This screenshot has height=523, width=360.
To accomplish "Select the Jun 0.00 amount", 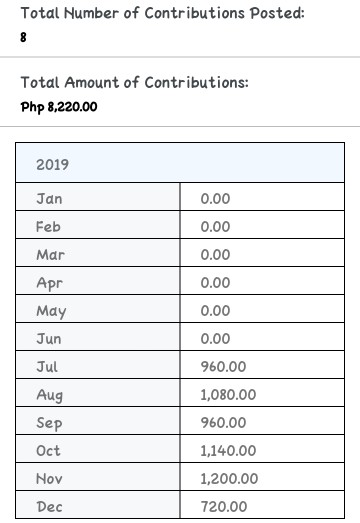I will [215, 339].
